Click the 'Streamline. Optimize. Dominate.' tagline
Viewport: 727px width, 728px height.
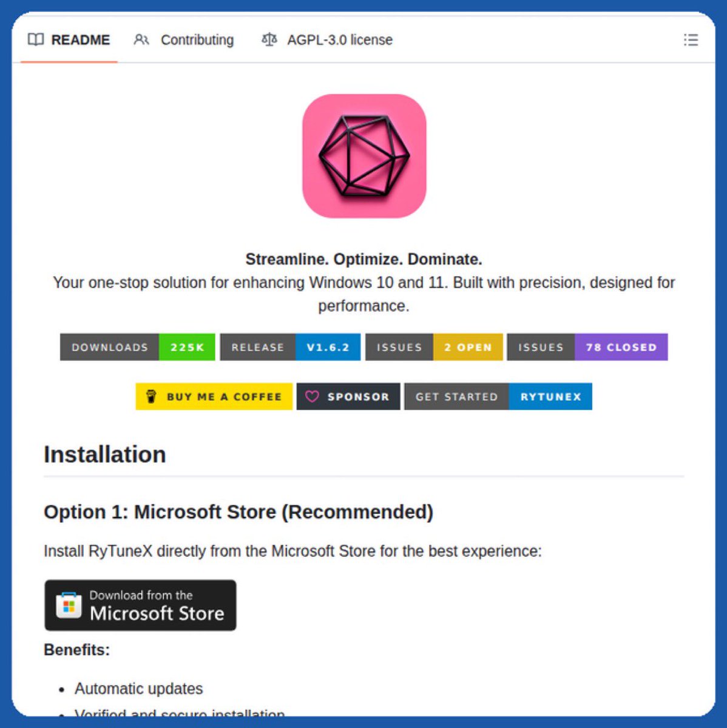pos(364,260)
